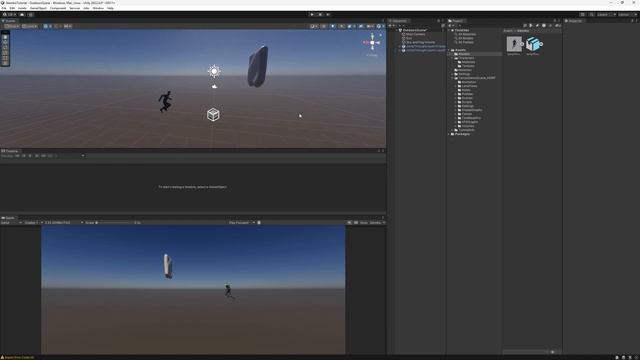Click the sun light gizmo in the Scene view
This screenshot has height=360, width=640.
pos(214,71)
